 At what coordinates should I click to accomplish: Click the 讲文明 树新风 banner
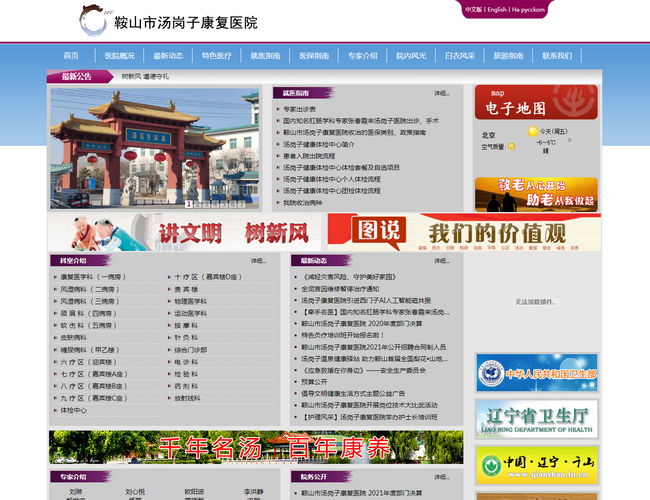187,233
